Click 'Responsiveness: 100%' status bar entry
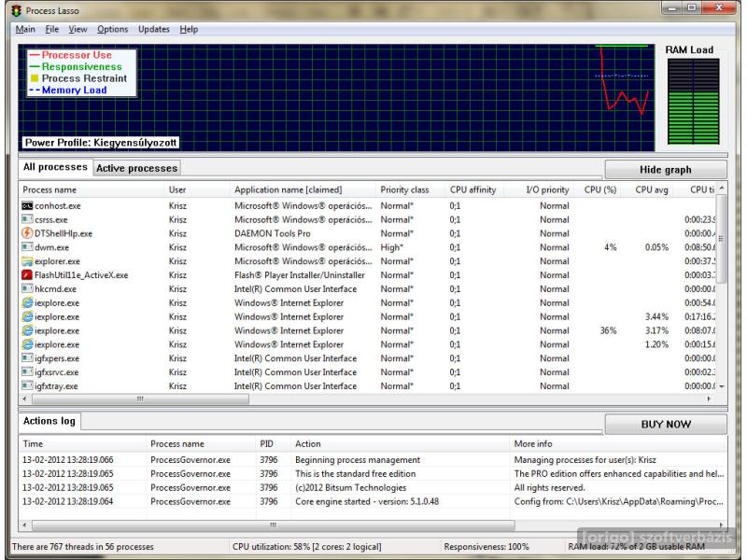The image size is (747, 560). pos(486,547)
